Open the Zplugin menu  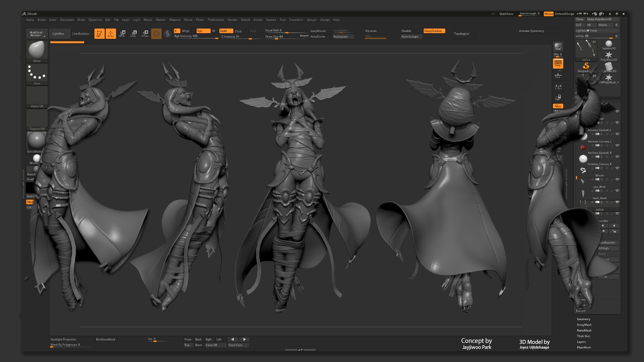[312, 20]
